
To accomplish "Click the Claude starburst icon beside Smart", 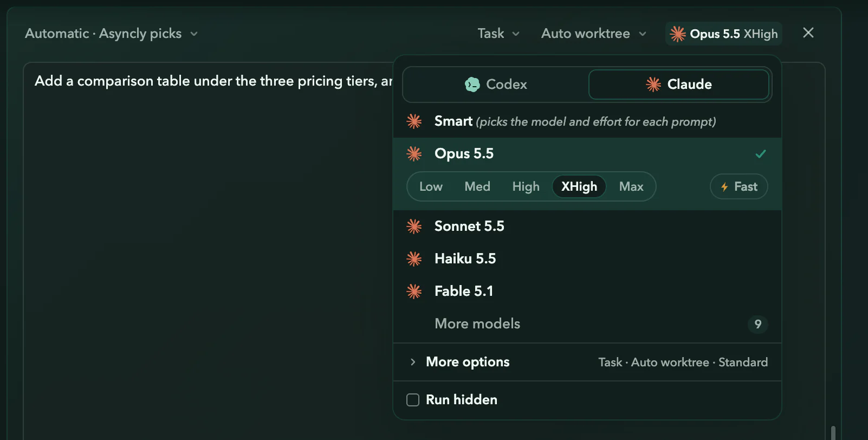I will [414, 121].
